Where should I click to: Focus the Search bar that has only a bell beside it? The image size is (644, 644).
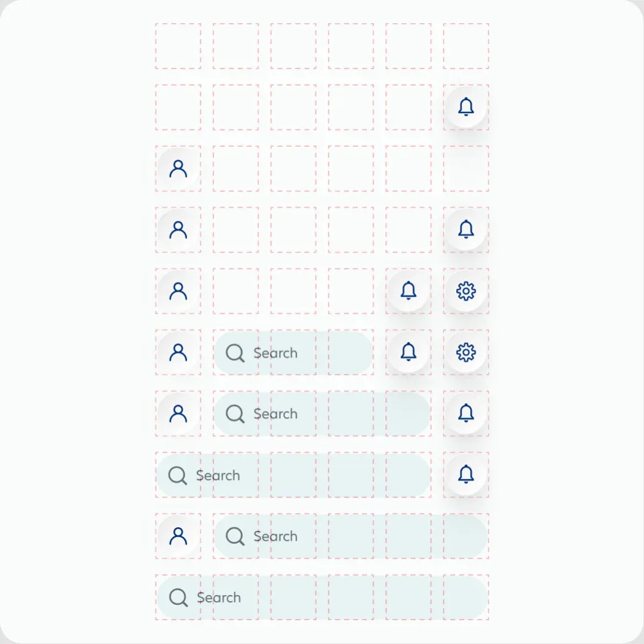pos(294,475)
